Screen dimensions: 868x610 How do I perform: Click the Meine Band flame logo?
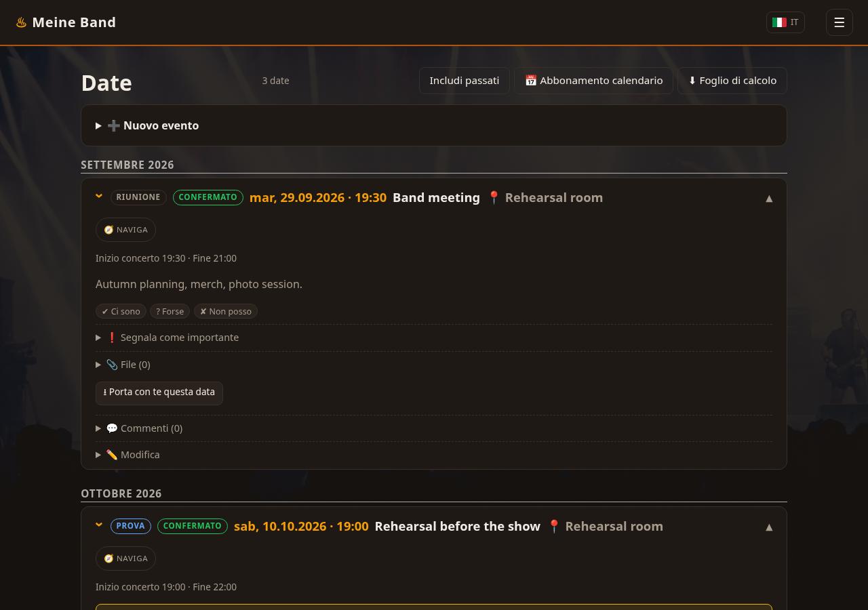point(21,22)
